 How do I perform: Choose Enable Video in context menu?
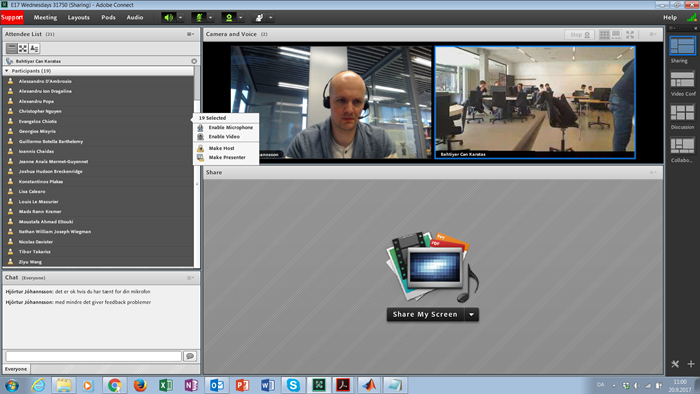226,137
